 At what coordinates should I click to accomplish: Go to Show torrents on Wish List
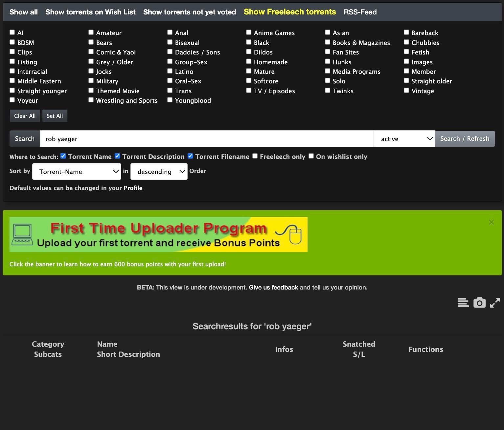(x=90, y=12)
